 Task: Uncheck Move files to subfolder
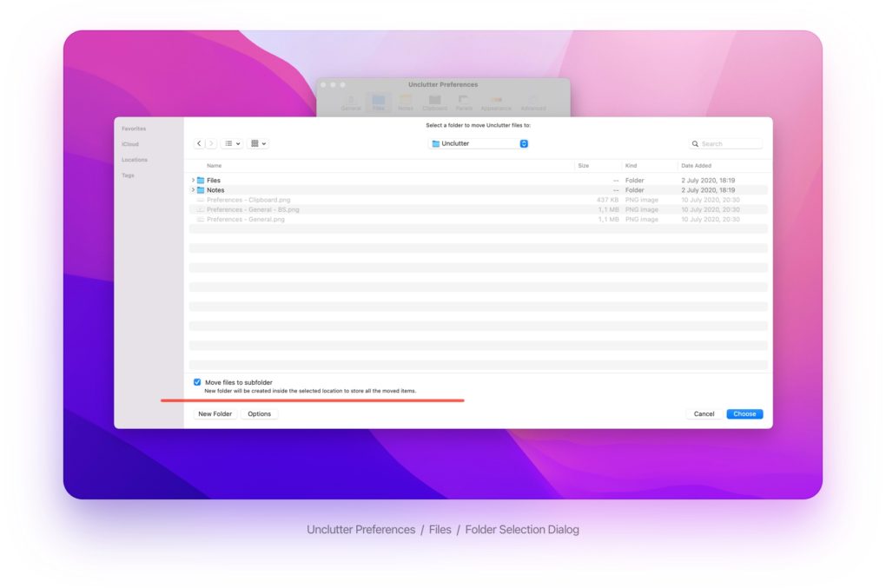(196, 381)
